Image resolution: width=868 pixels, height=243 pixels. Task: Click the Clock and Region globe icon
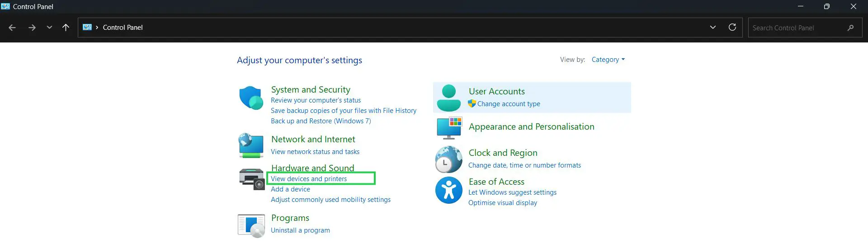pos(448,159)
